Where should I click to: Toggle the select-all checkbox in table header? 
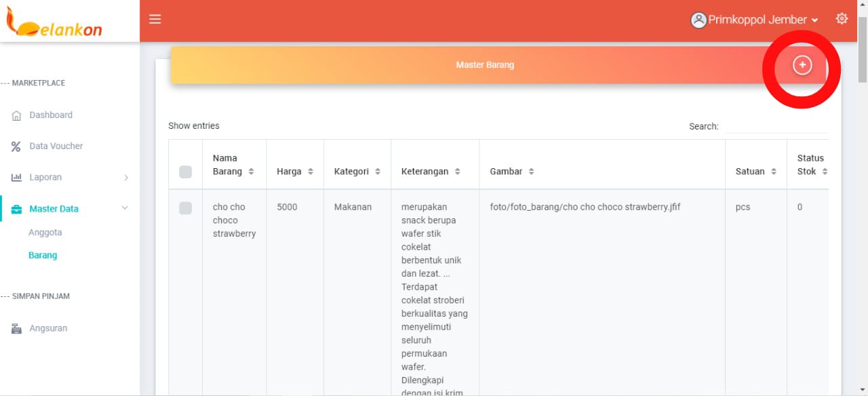tap(185, 172)
